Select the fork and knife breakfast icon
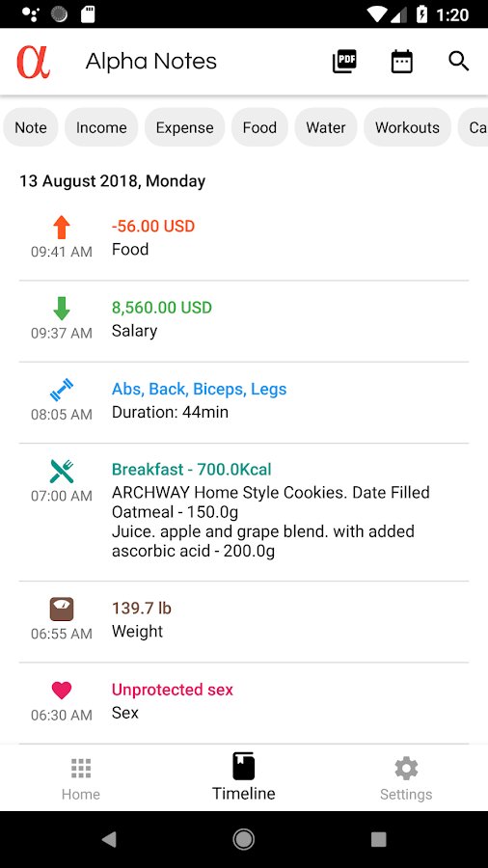488x868 pixels. pyautogui.click(x=62, y=471)
